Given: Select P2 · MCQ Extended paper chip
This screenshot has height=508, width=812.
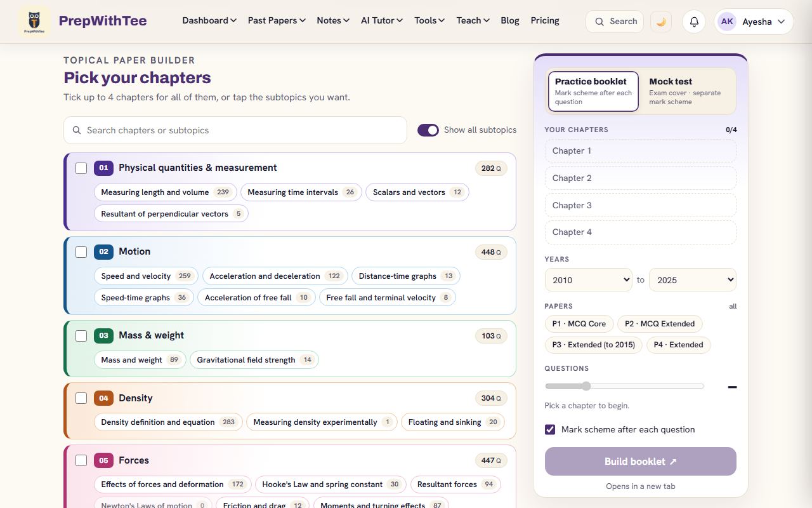Looking at the screenshot, I should tap(660, 324).
